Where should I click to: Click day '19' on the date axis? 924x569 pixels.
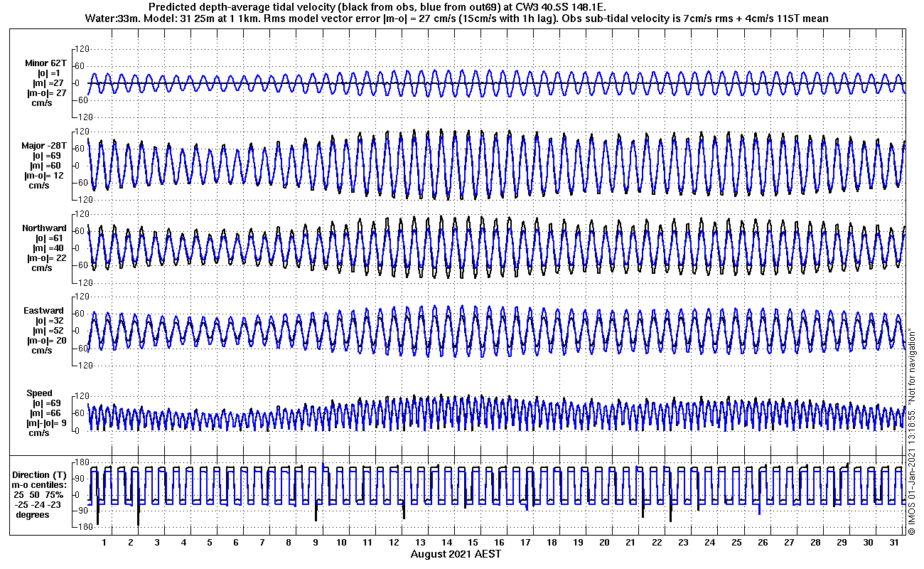577,542
